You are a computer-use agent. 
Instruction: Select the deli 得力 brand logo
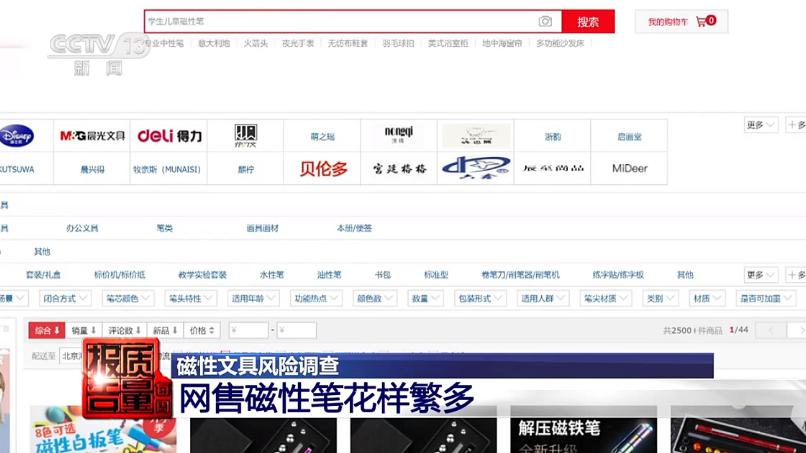click(x=169, y=136)
